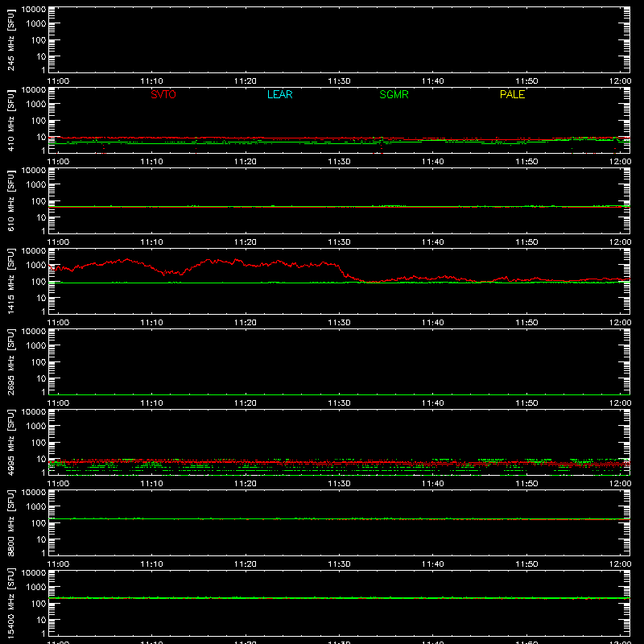The width and height of the screenshot is (644, 644).
Task: Click 11:40 time label under 610 MHz panel
Action: click(x=433, y=242)
